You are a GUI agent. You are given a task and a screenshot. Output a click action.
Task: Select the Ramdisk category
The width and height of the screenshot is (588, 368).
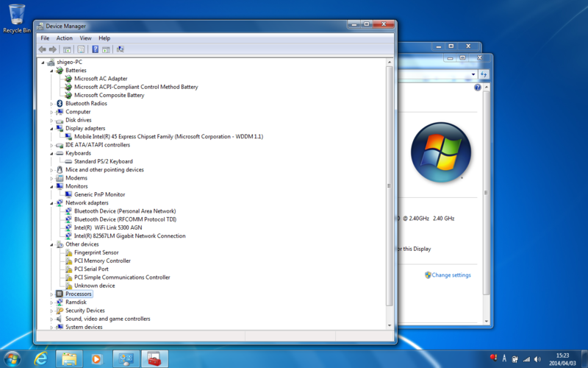[x=76, y=302]
